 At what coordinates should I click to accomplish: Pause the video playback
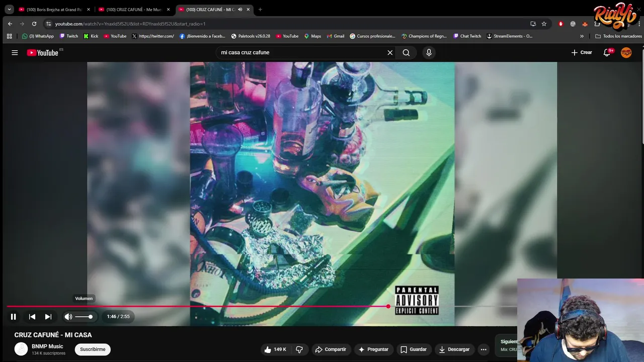tap(14, 317)
